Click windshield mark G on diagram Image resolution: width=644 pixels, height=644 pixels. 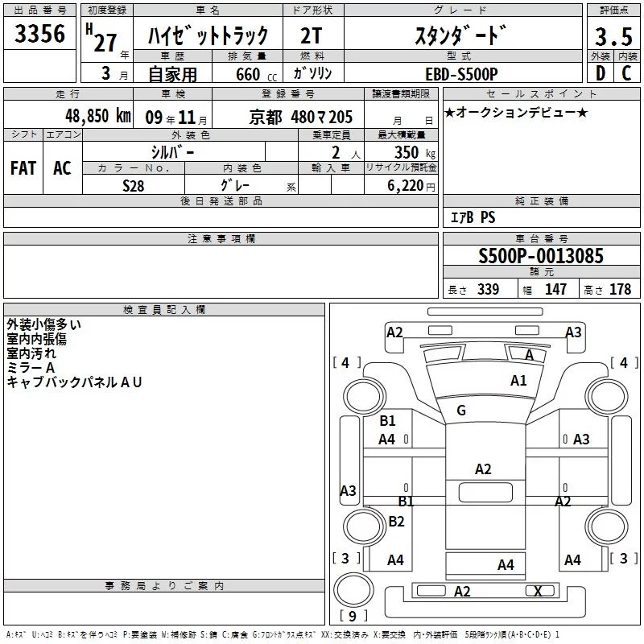pos(461,411)
